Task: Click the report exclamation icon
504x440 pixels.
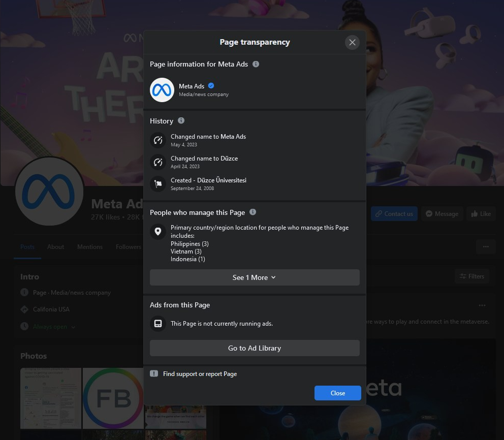Action: coord(154,373)
